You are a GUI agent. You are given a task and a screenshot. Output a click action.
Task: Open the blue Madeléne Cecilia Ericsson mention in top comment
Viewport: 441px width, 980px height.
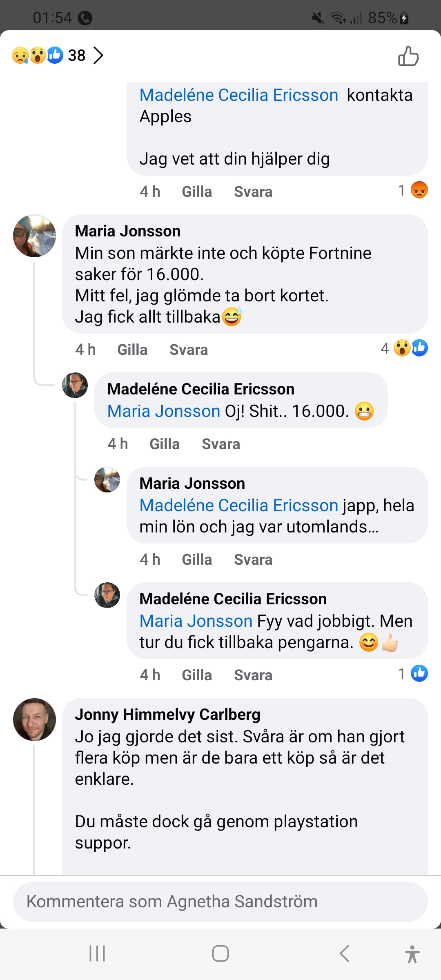(239, 95)
